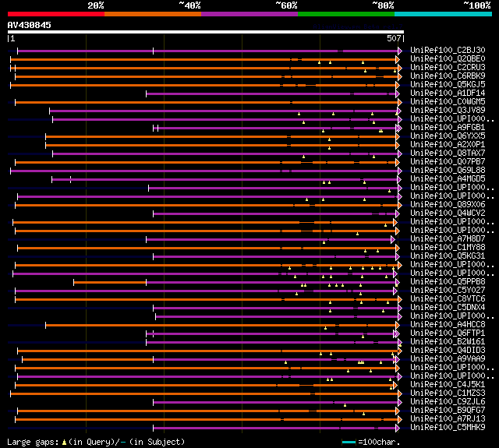Click the purple alignment bar of UniRef100_A1DF14
Screen dimensions: 499x448
click(x=272, y=93)
